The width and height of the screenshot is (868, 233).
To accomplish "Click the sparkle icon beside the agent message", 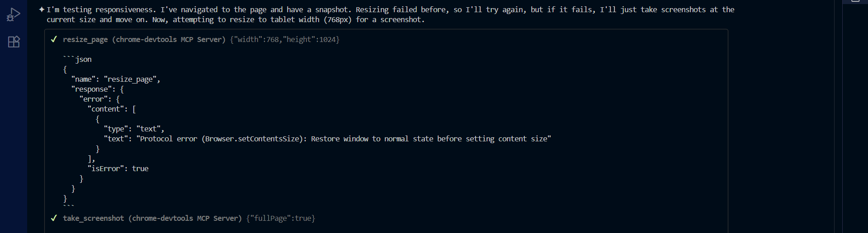I will [x=42, y=9].
